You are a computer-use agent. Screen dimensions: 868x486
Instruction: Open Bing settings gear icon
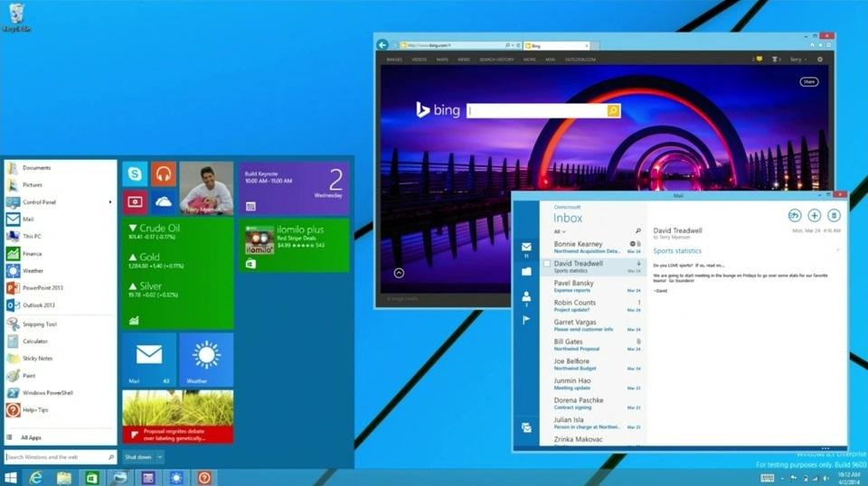click(820, 59)
